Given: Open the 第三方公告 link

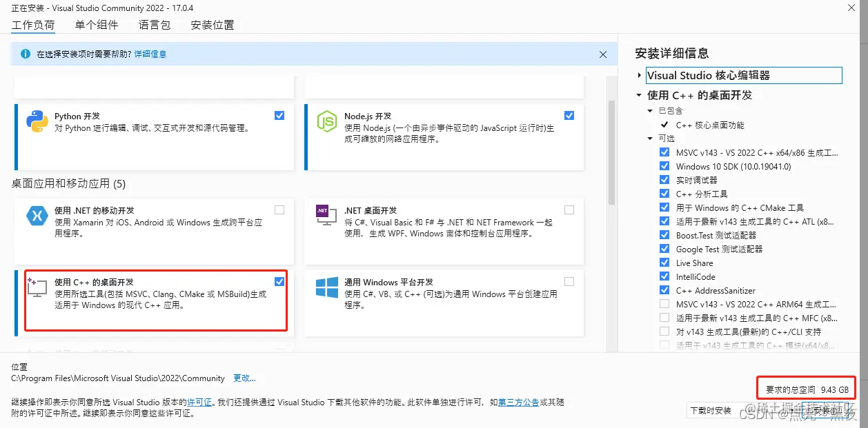Looking at the screenshot, I should [x=519, y=402].
